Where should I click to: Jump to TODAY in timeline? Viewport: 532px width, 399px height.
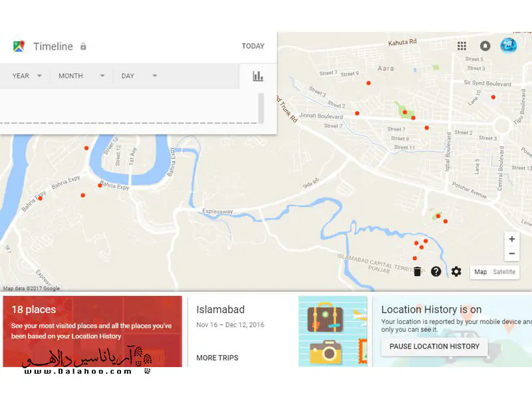point(253,46)
